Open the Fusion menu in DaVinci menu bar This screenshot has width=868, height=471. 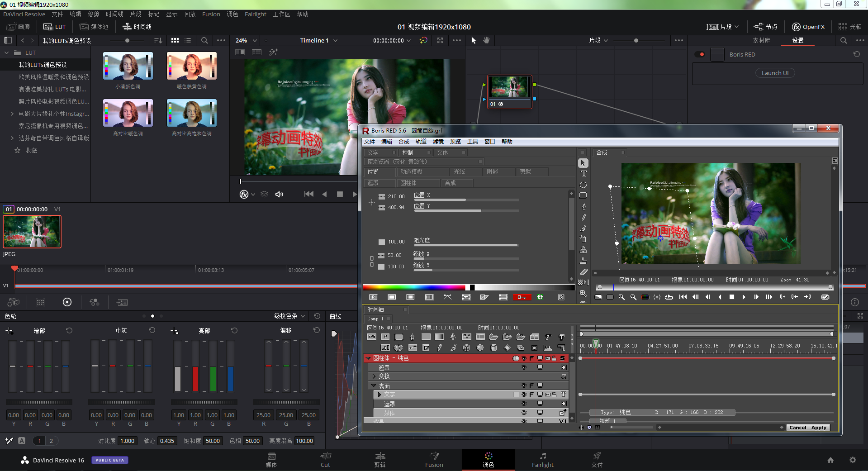pos(211,14)
